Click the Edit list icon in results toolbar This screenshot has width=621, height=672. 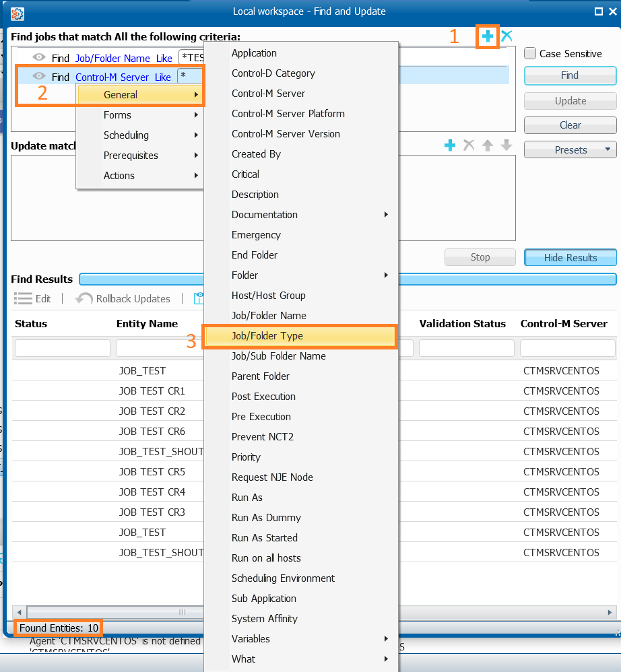coord(23,298)
